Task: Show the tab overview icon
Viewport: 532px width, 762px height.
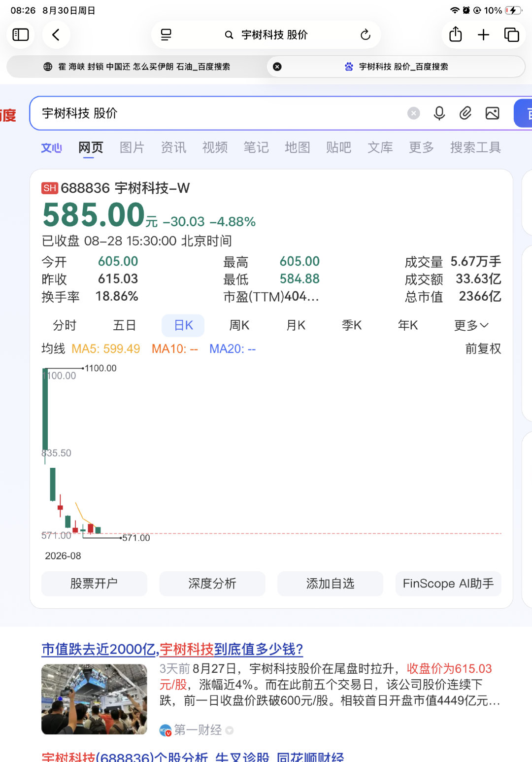Action: click(511, 35)
